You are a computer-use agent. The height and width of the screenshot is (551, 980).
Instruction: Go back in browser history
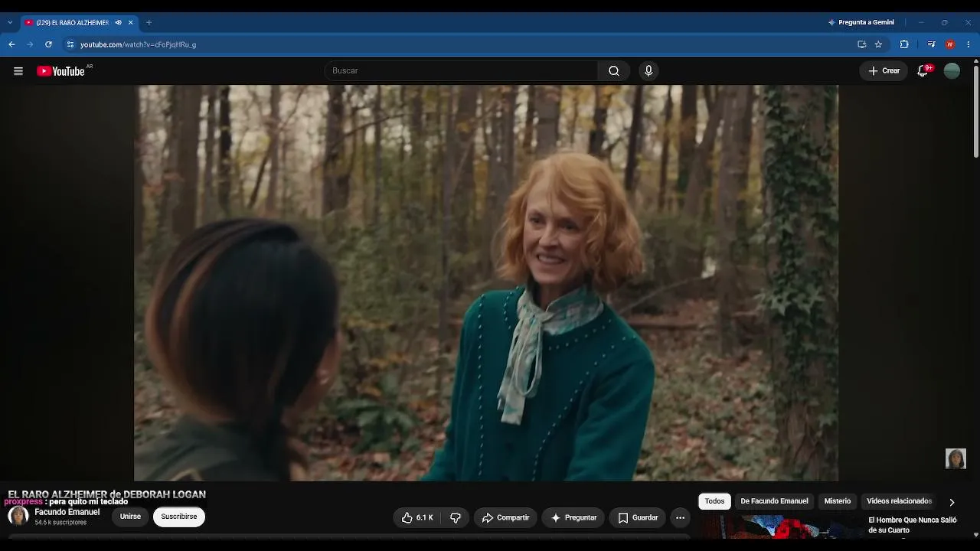11,44
